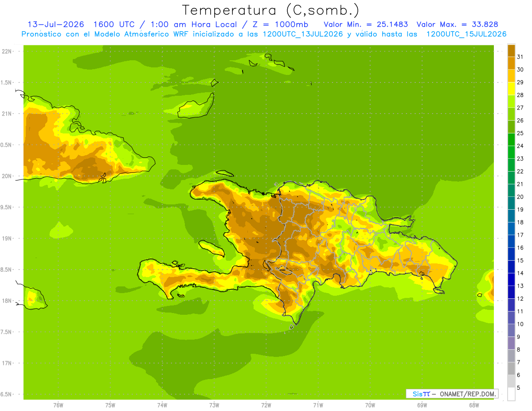Click the "17N" latitude label

pyautogui.click(x=7, y=363)
